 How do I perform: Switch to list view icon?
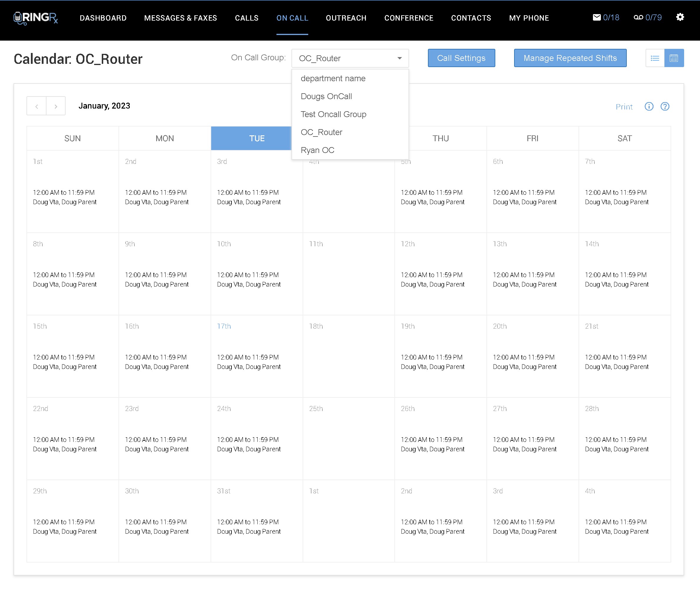[655, 59]
